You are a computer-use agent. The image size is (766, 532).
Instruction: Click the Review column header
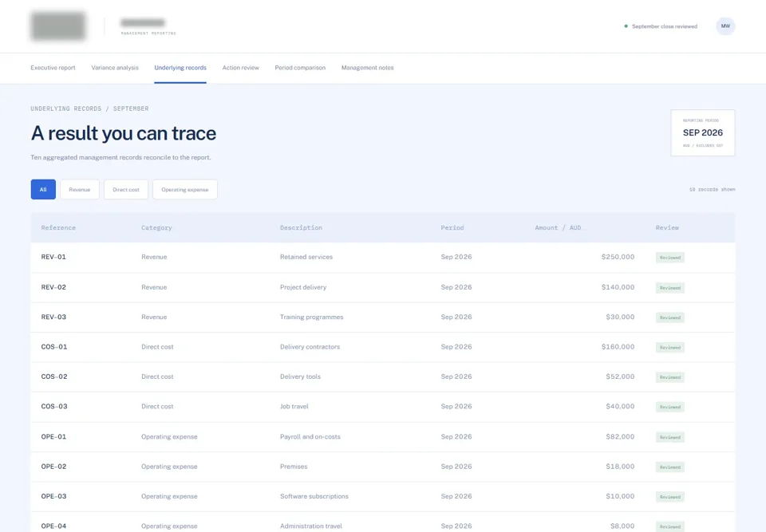667,227
